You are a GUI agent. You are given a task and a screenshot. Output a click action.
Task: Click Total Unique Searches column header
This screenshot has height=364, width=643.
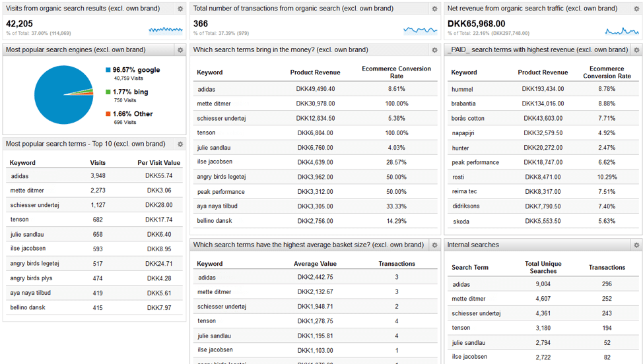coord(543,267)
